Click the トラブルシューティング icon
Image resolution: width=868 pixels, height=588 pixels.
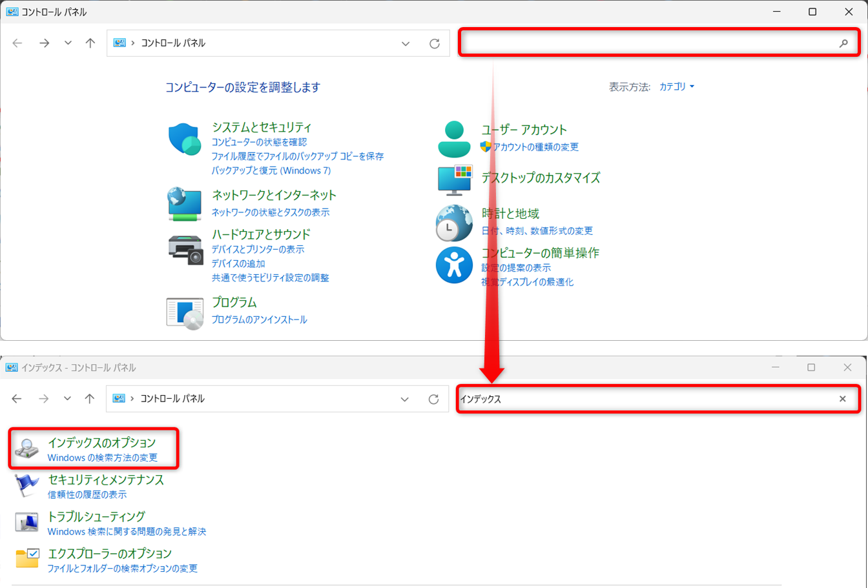coord(27,522)
